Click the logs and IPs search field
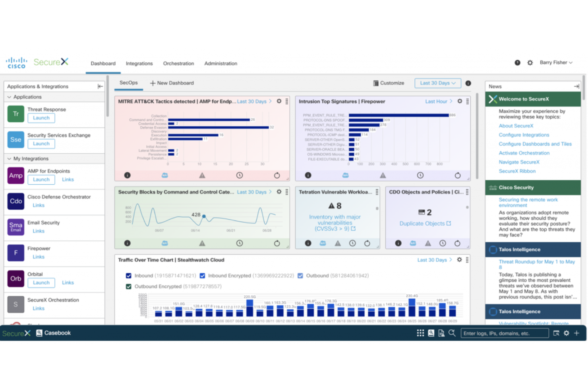 [x=504, y=333]
